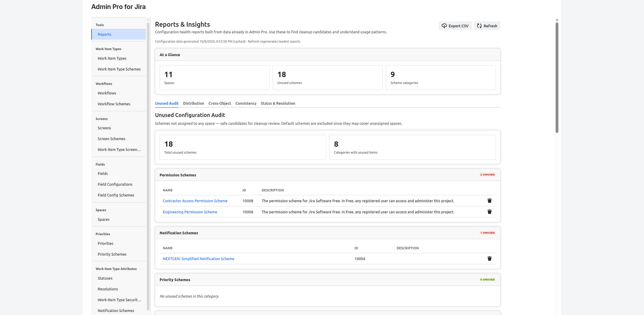Open Work Item Type Securit… sidebar item

pyautogui.click(x=119, y=300)
